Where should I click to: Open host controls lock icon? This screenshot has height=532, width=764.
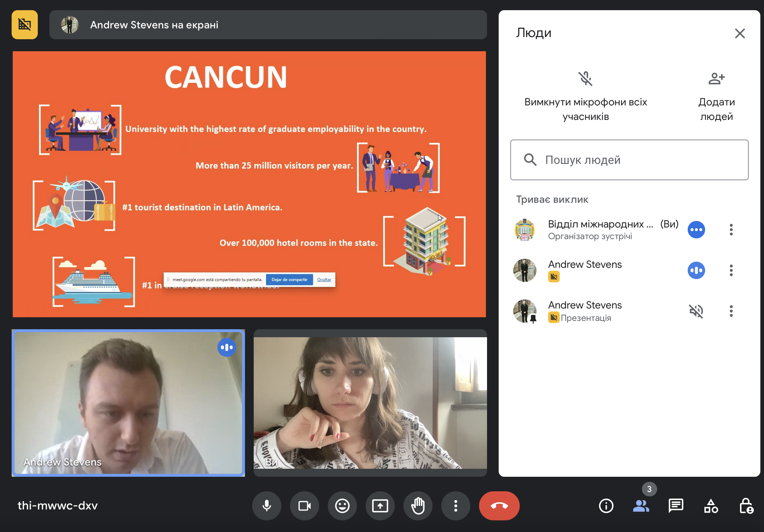746,505
